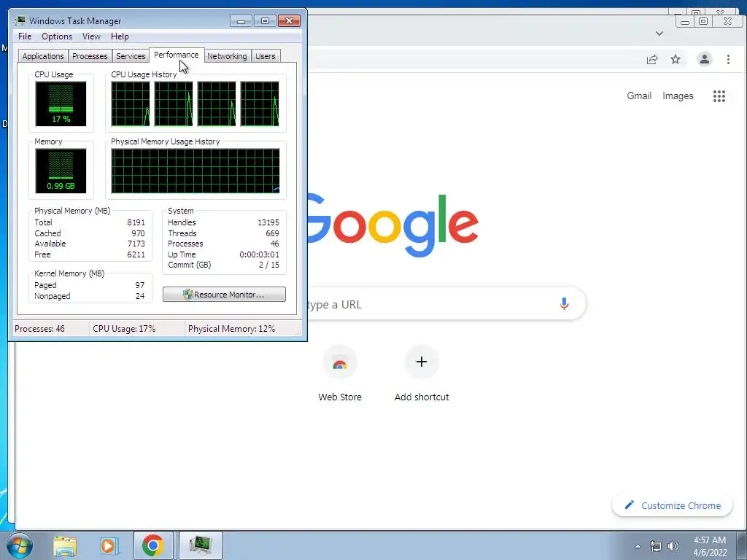Open the Gmail link in Chrome
747x560 pixels.
coord(639,96)
